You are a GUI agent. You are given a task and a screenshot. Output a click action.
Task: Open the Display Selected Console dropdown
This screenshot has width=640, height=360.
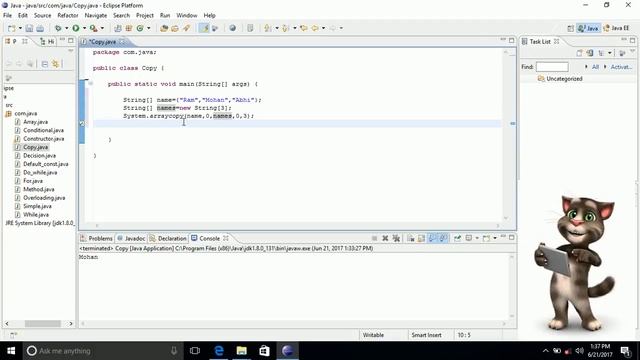click(x=477, y=238)
